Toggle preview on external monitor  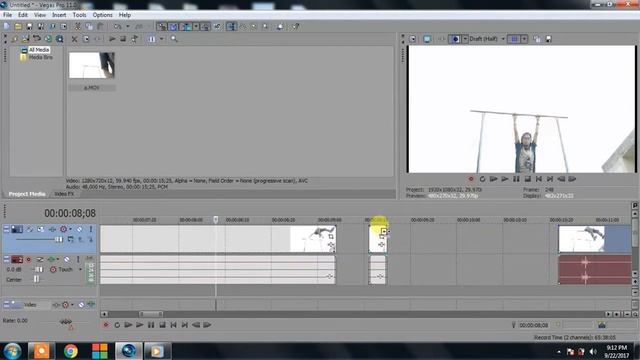click(427, 39)
